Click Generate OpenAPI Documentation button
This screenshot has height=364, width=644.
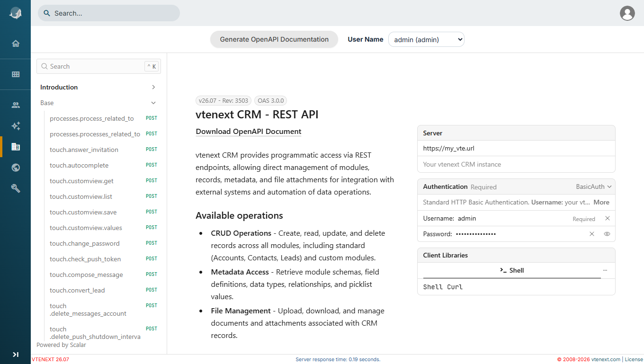tap(274, 39)
